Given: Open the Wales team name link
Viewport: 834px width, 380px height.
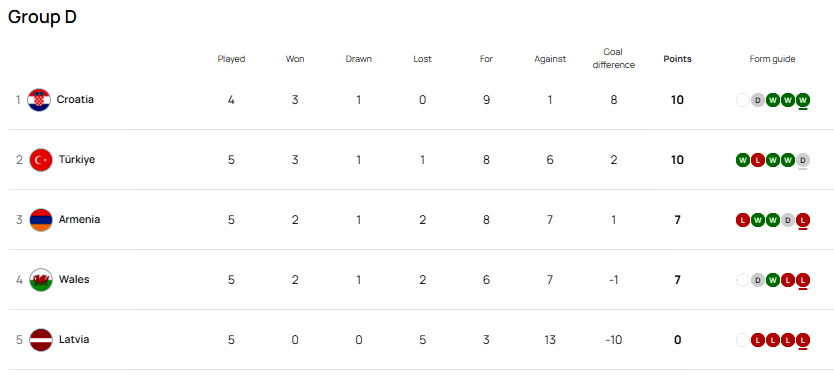Looking at the screenshot, I should (74, 279).
